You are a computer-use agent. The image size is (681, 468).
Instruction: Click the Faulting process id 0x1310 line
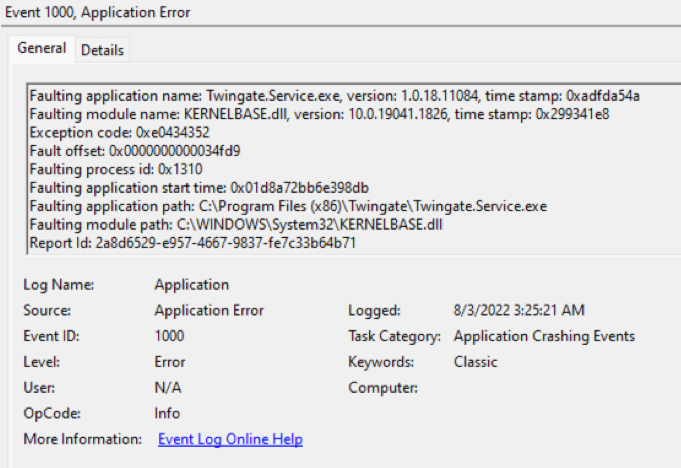point(116,169)
